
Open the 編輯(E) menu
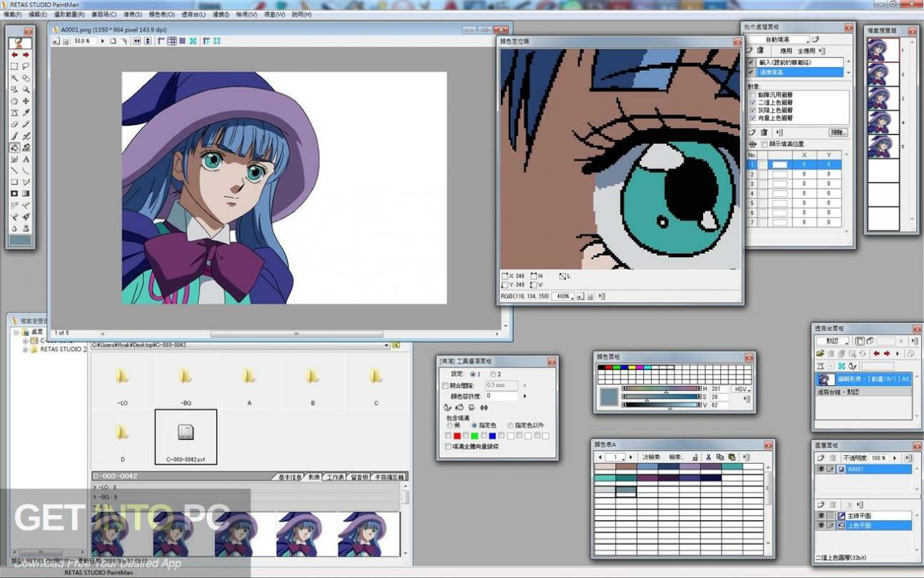pos(38,14)
